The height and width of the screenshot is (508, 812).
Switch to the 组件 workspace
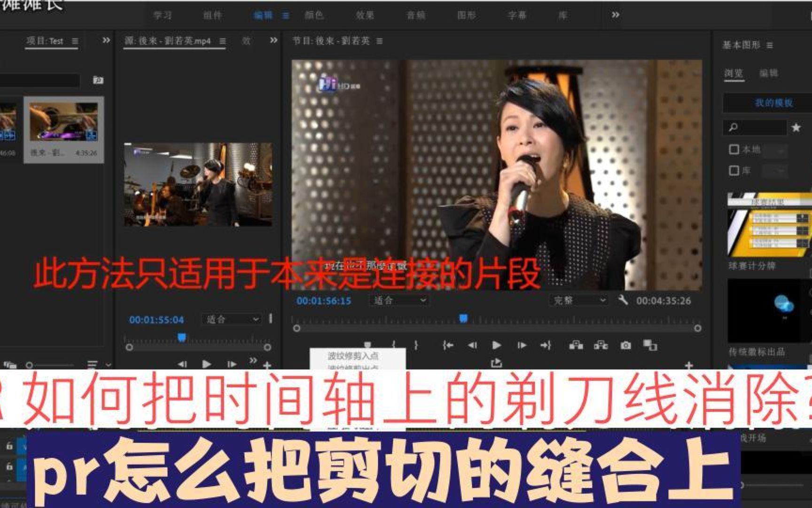pyautogui.click(x=212, y=16)
